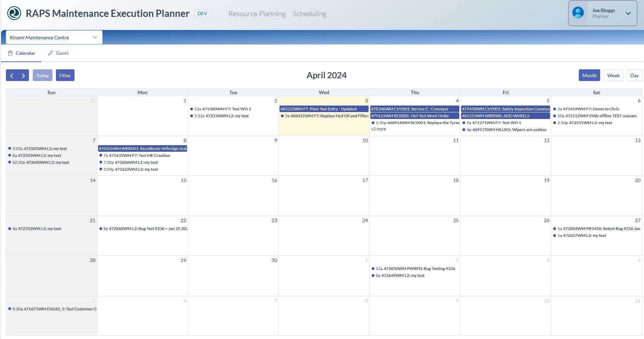Click the Joe Bloggs avatar icon
644x339 pixels.
point(578,13)
